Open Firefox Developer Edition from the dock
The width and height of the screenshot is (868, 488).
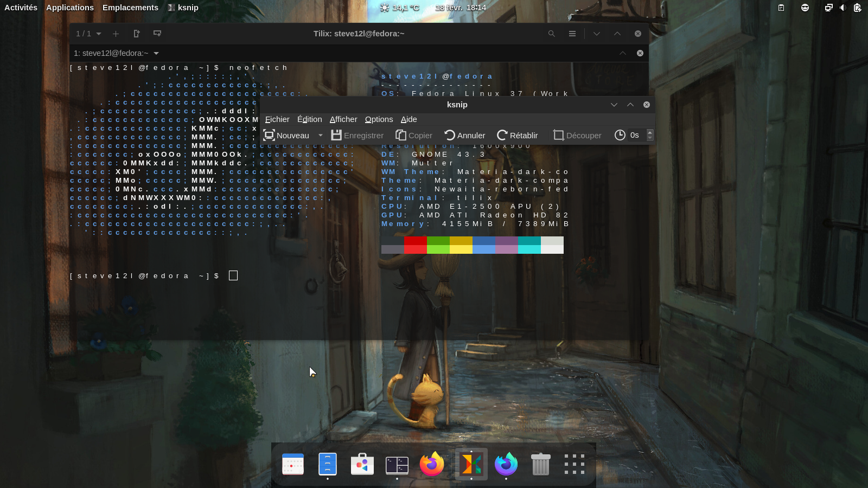(506, 464)
